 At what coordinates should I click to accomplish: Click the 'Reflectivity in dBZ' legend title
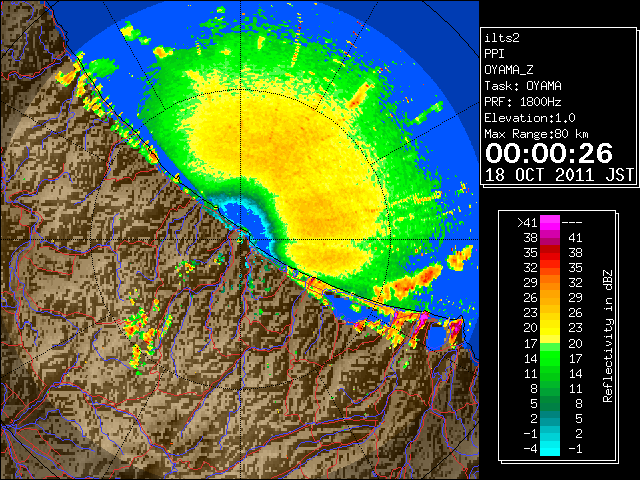point(608,336)
